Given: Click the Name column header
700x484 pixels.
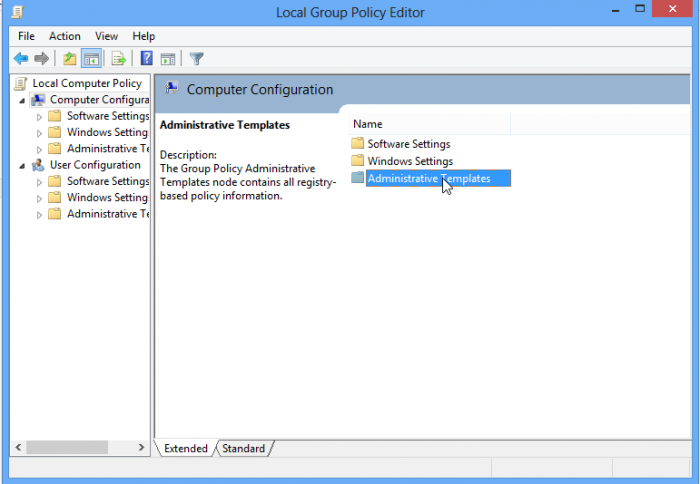Looking at the screenshot, I should point(429,124).
